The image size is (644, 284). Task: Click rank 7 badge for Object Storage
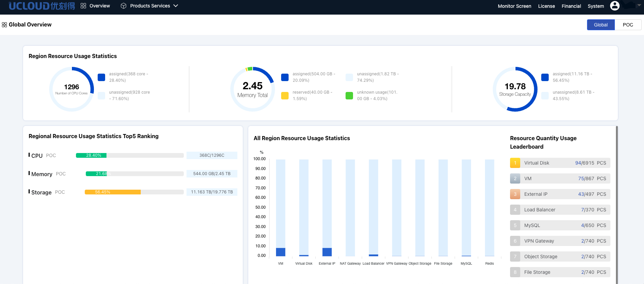tap(515, 257)
